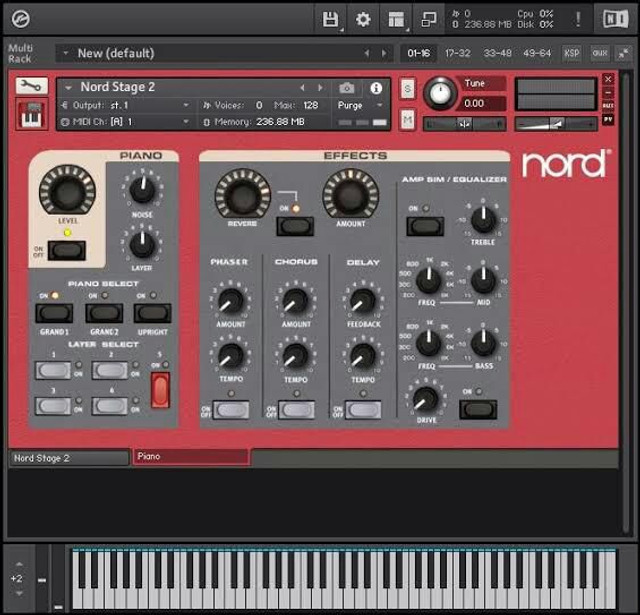Show instrument info with i icon
This screenshot has height=615, width=640.
(x=376, y=88)
